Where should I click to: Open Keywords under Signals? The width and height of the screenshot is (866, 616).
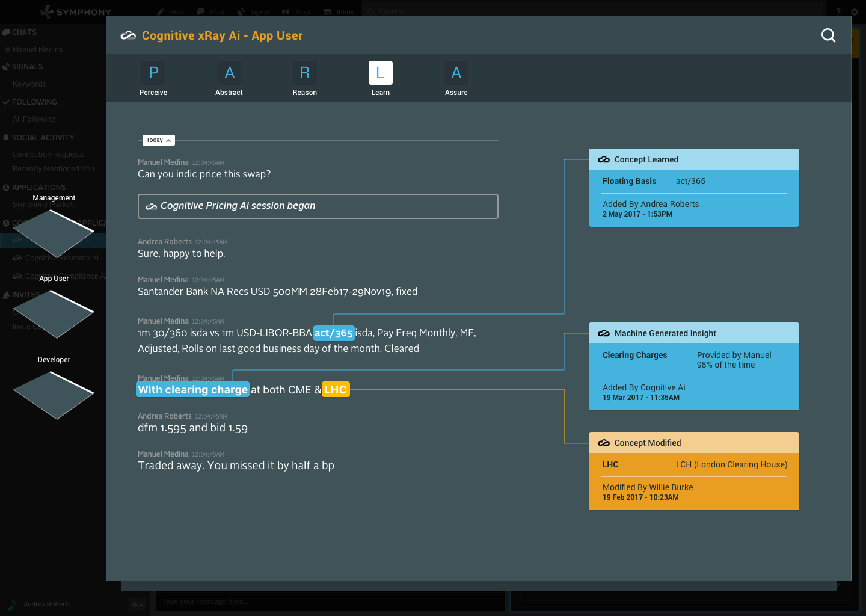tap(29, 84)
